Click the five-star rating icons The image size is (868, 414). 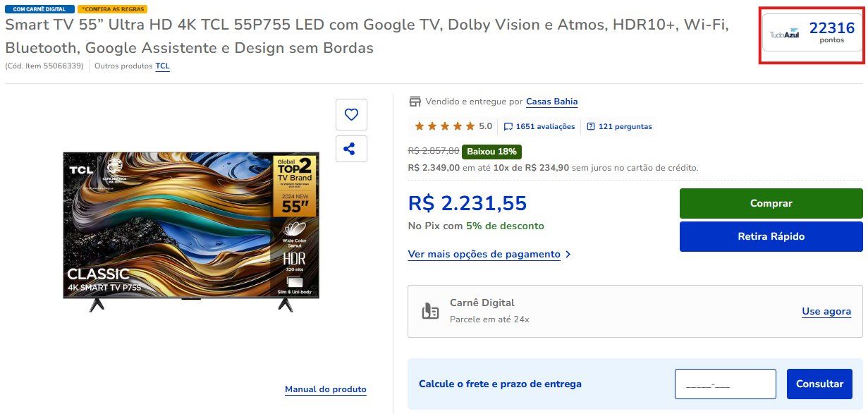[x=444, y=126]
